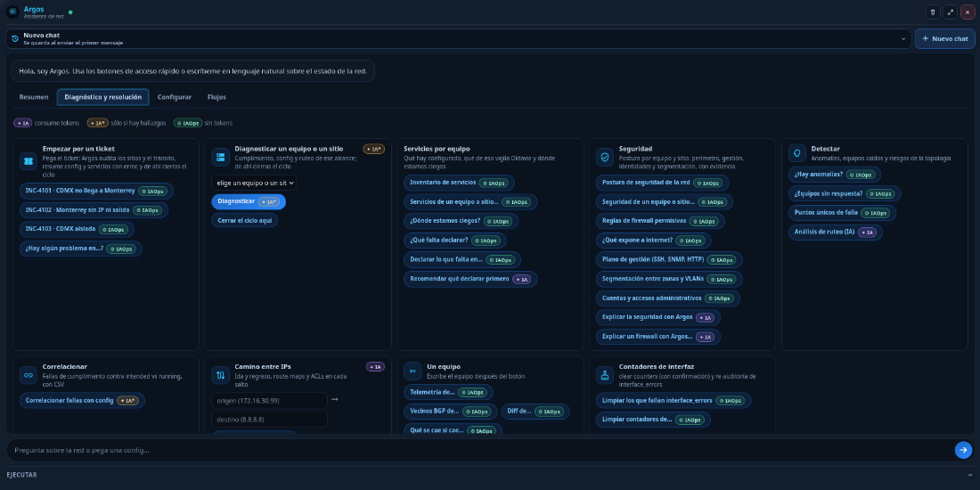Select INC-4103 CDMX aislada

tap(77, 229)
